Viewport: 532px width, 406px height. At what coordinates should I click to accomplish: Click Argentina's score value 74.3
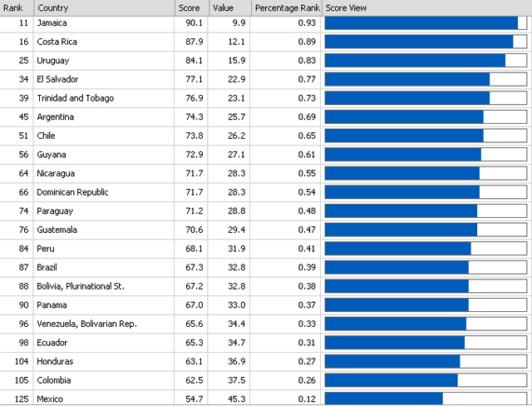189,116
